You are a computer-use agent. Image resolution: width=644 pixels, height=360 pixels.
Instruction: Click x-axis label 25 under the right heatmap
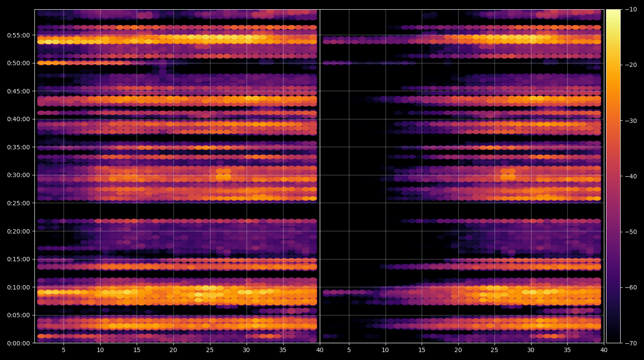(x=494, y=350)
